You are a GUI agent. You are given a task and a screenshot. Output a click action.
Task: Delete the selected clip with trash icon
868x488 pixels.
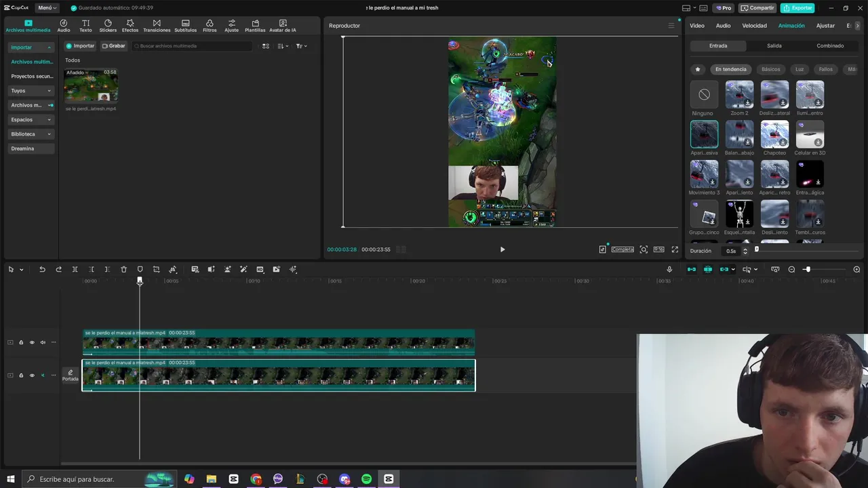point(123,269)
